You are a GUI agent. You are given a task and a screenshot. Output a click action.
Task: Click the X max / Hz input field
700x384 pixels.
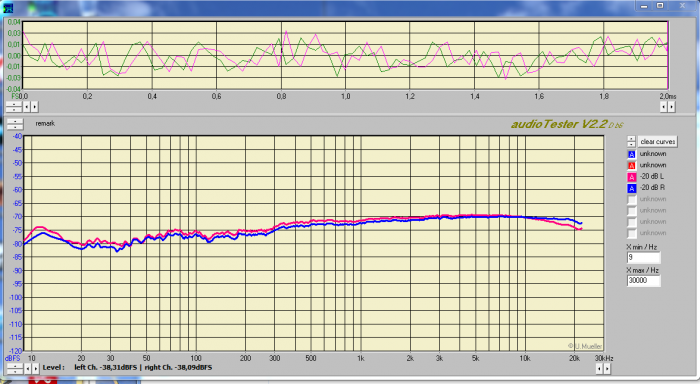[x=643, y=281]
